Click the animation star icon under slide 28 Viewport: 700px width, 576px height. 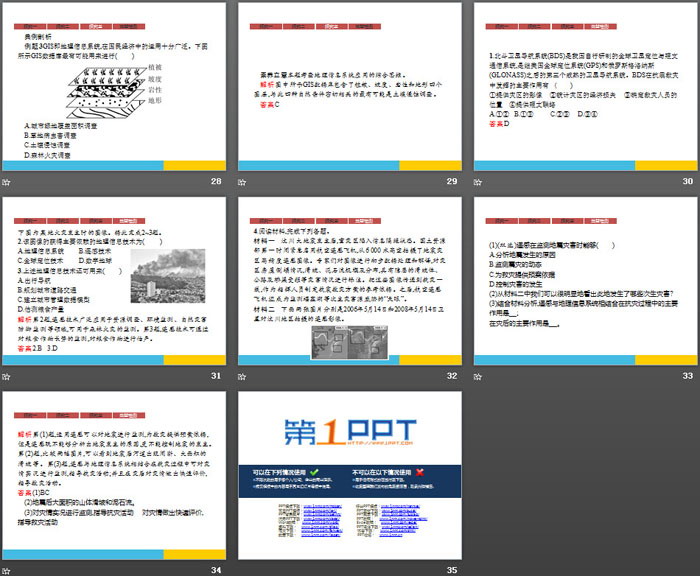[x=6, y=182]
